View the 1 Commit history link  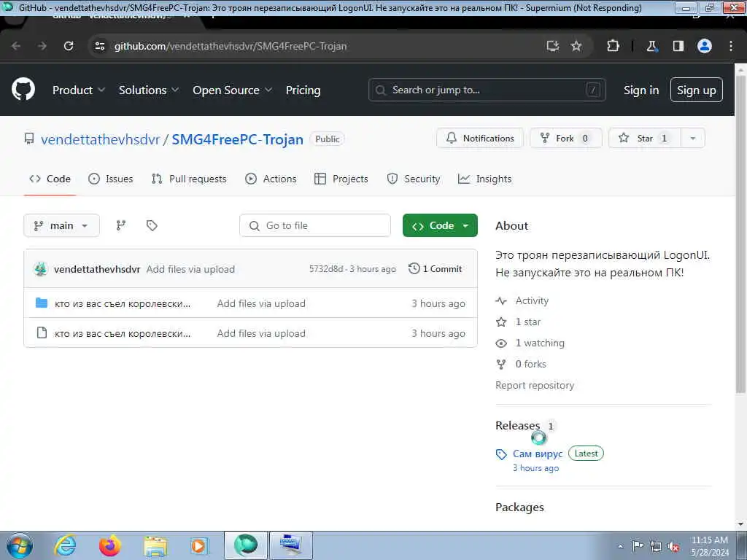(436, 268)
